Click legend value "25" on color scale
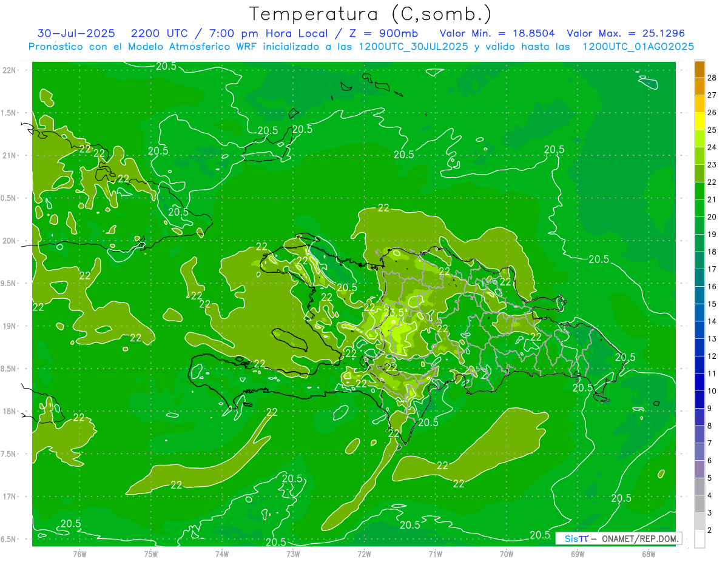Screen dimensions: 728x562 click(712, 130)
